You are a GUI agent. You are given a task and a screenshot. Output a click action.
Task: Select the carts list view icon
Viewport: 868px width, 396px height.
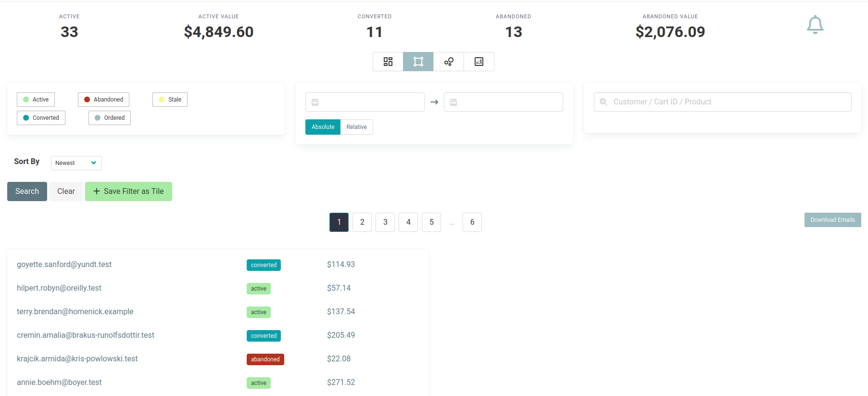[418, 62]
